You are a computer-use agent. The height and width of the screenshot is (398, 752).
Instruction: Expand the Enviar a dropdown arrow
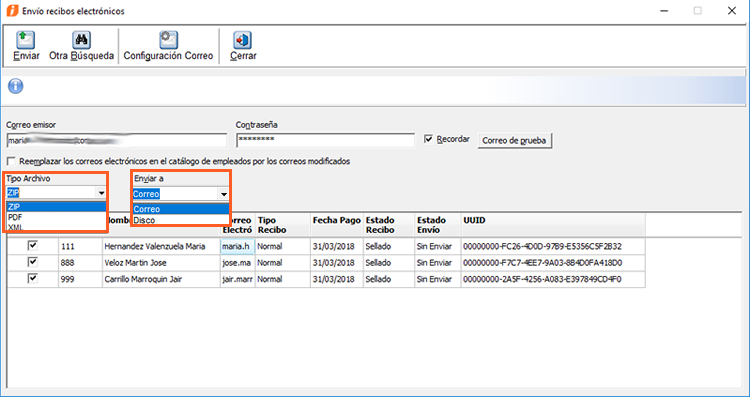pos(224,194)
